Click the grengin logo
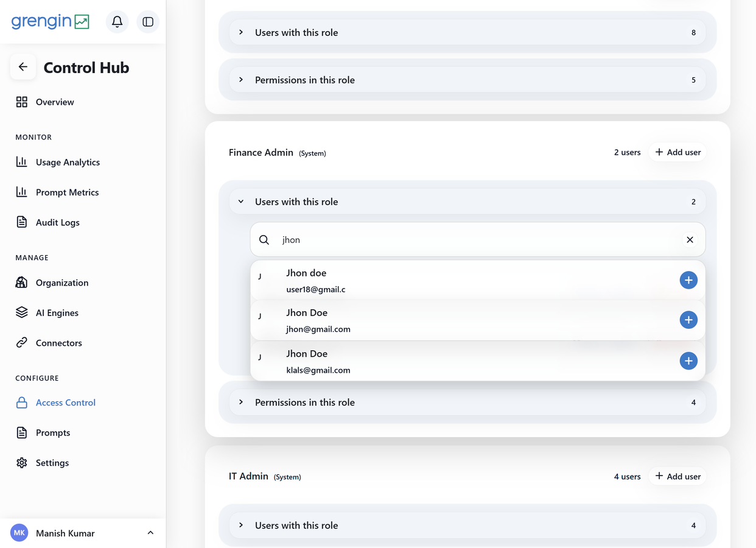 51,22
